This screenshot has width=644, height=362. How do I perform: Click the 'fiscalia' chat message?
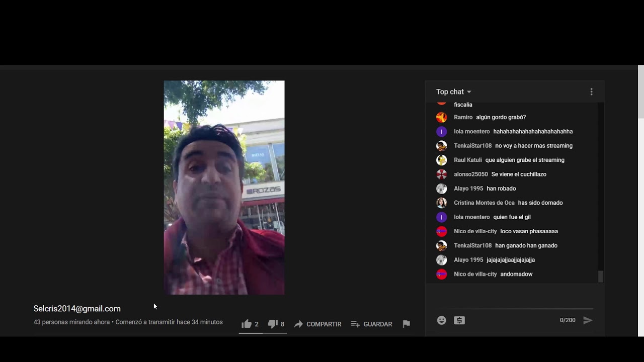click(x=463, y=105)
